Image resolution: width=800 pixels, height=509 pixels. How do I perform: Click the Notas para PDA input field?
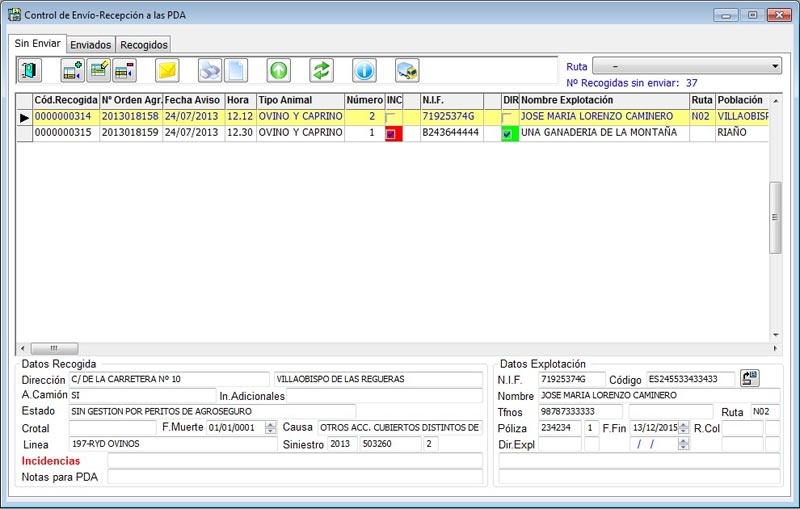(294, 477)
